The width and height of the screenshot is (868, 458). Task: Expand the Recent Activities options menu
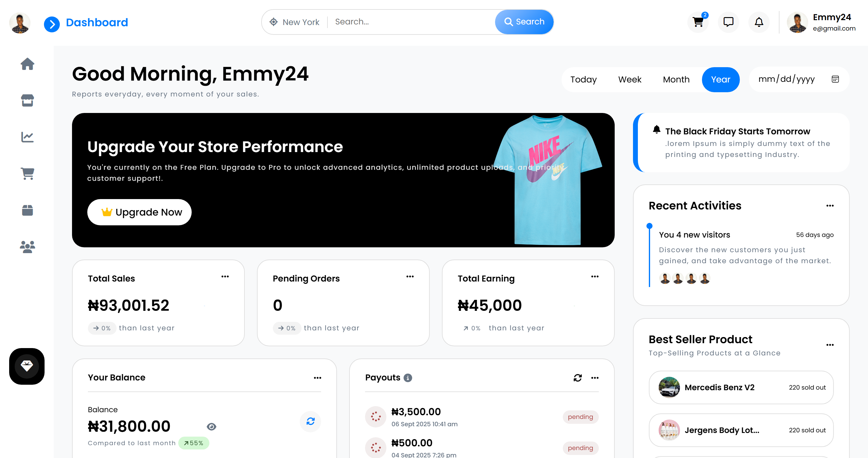pos(830,205)
